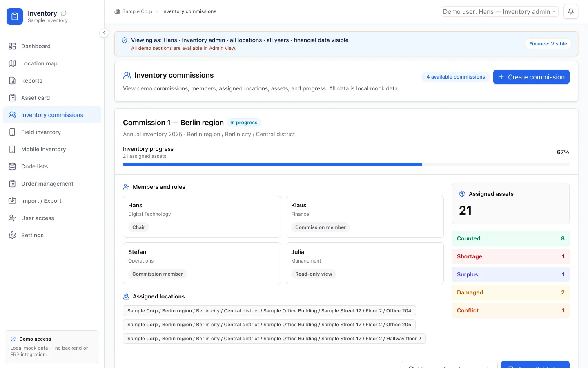Click the Surplus status row
The height and width of the screenshot is (368, 588).
point(511,274)
